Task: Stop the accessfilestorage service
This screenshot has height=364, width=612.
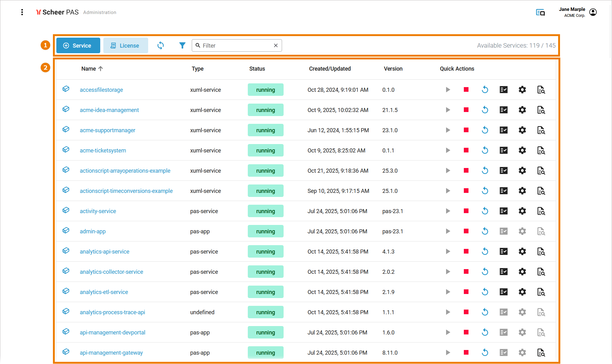Action: 466,90
